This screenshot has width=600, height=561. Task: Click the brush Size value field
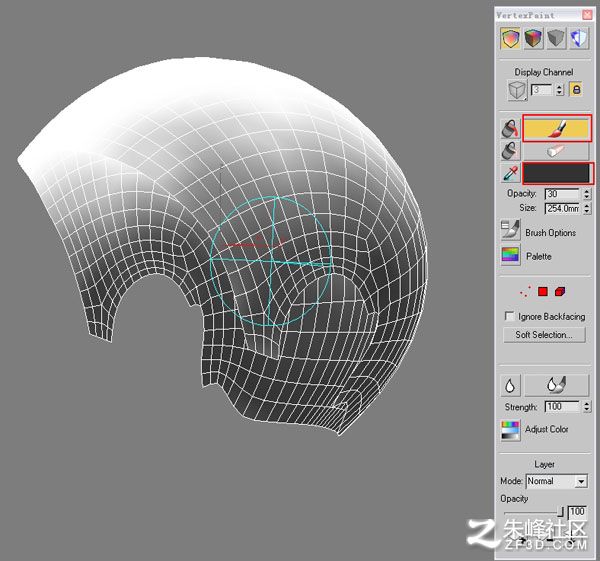point(562,209)
